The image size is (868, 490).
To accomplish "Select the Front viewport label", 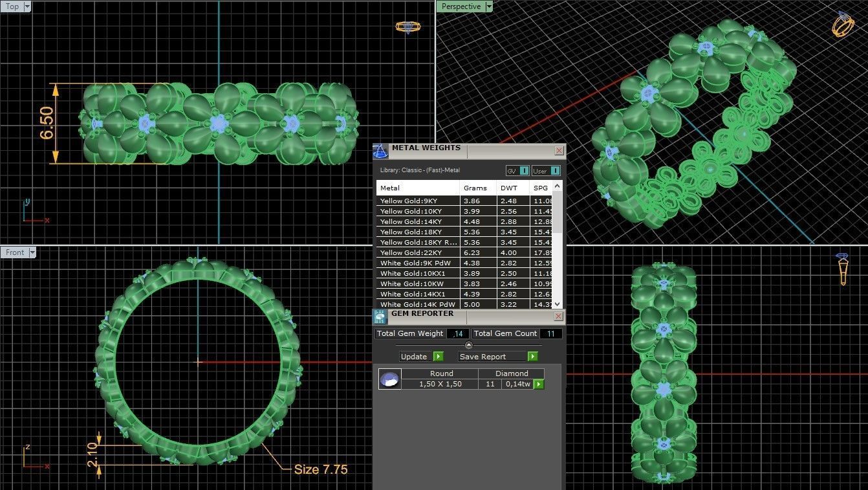I will [x=15, y=252].
